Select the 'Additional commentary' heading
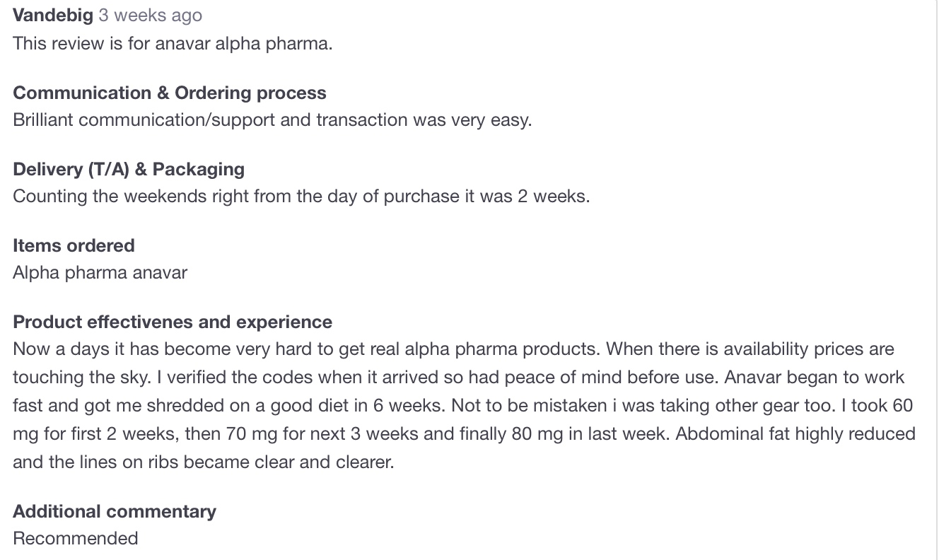Viewport: 939px width, 560px height. coord(115,512)
